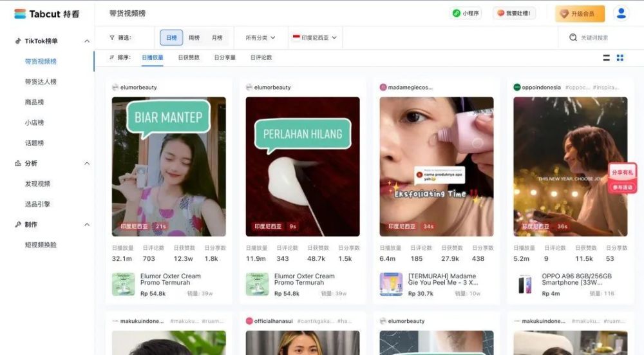This screenshot has width=644, height=355.
Task: Open 话题榜 in sidebar
Action: tap(34, 143)
